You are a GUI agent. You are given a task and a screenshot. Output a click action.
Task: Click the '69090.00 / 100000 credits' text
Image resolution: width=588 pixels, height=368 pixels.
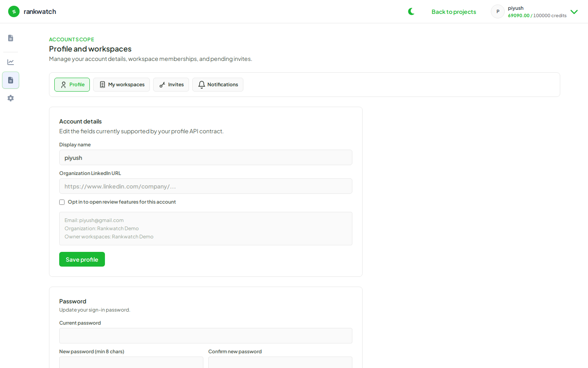click(x=537, y=16)
